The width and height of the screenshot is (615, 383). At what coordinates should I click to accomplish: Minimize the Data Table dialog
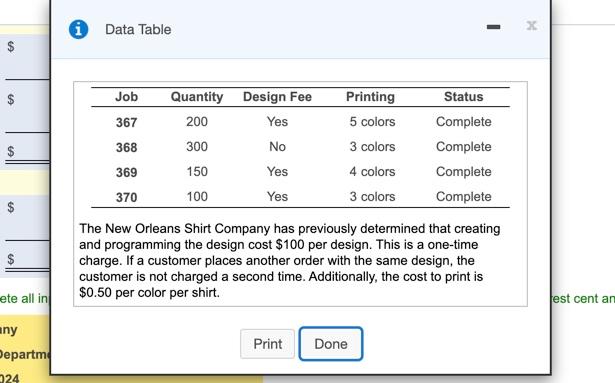point(493,27)
